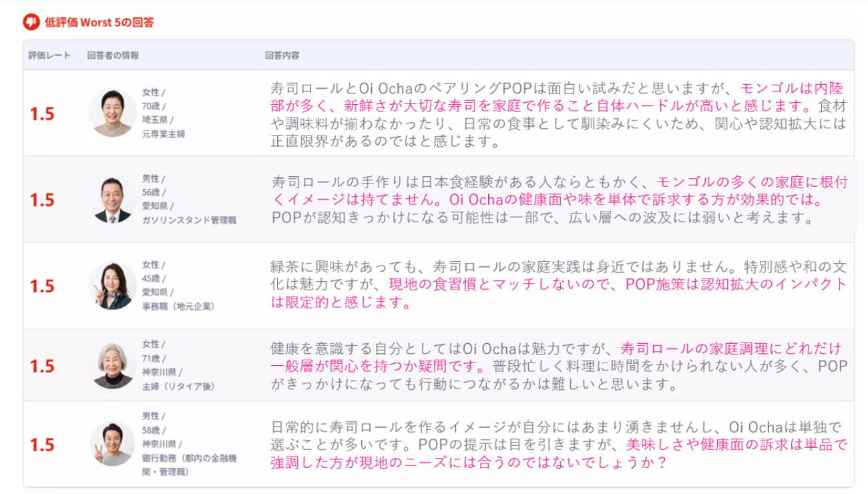Click the heading 低評価 Worst 5の回答
The width and height of the screenshot is (868, 494).
tap(99, 22)
